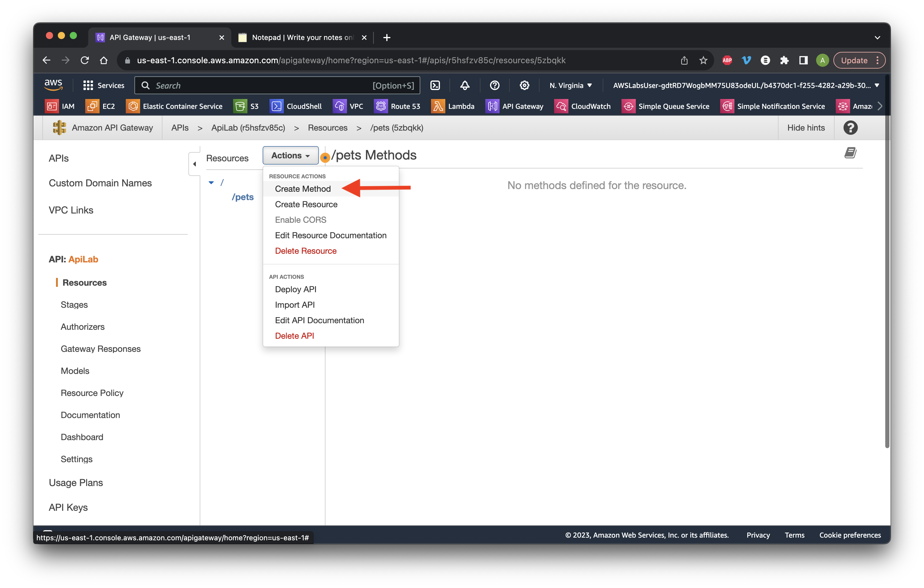The width and height of the screenshot is (924, 588).
Task: Open the AWS home logo
Action: [53, 85]
